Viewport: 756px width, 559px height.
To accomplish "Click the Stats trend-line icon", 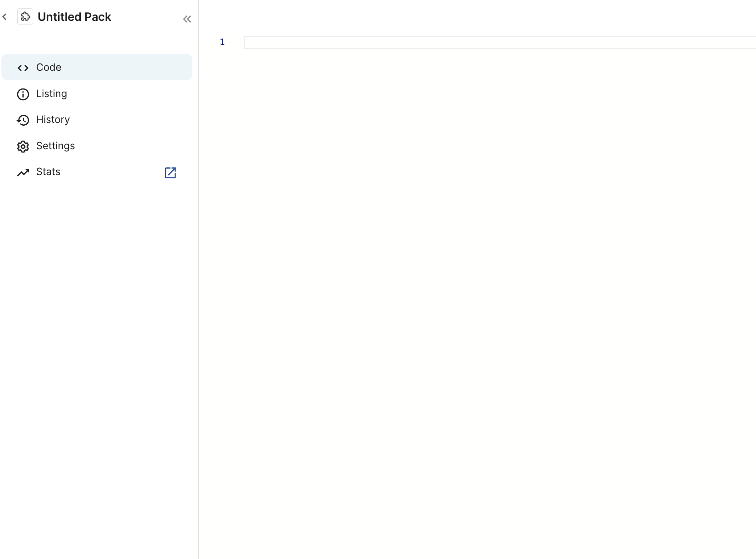I will (x=23, y=172).
